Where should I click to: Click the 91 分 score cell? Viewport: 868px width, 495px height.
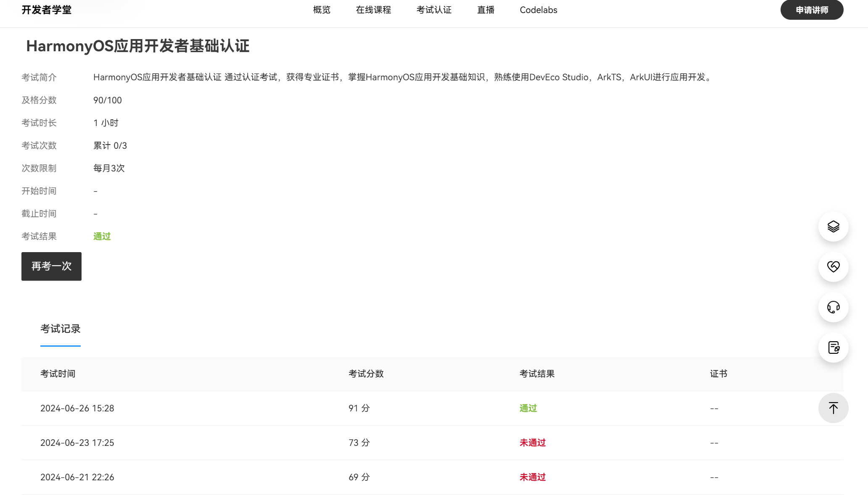click(x=359, y=408)
